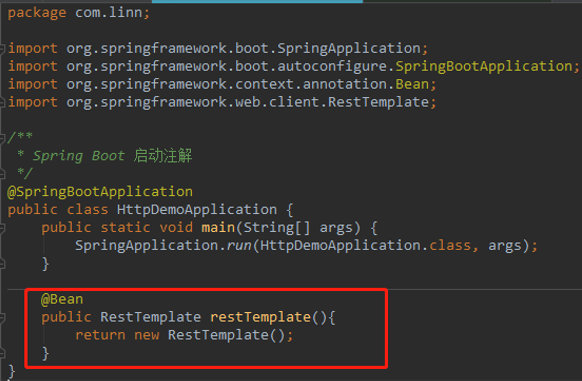
Task: Click 'RestTemplate' return type of the bean method
Action: (151, 317)
